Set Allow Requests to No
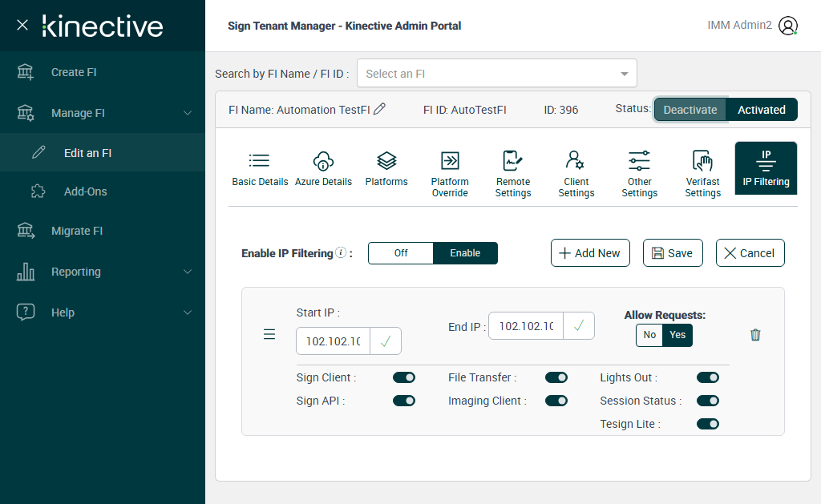This screenshot has width=821, height=504. point(649,335)
